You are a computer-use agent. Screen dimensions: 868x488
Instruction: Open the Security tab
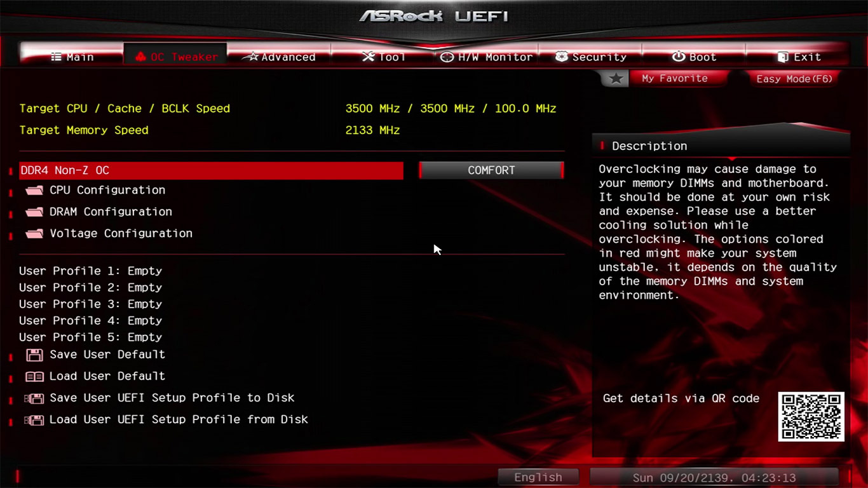click(590, 57)
